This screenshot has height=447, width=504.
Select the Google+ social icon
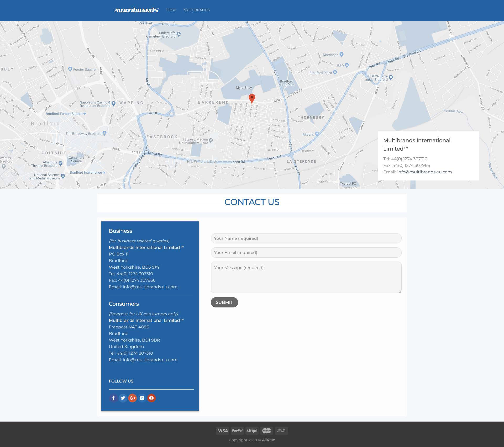[132, 398]
